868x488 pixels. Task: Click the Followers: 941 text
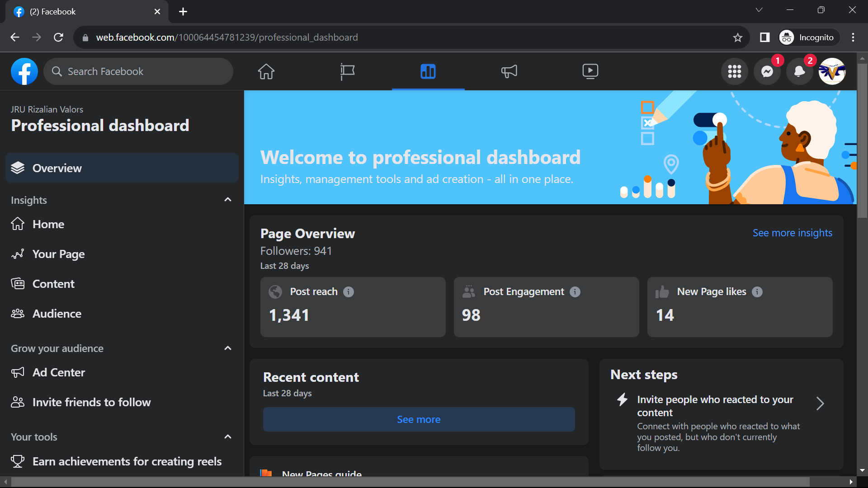(296, 251)
